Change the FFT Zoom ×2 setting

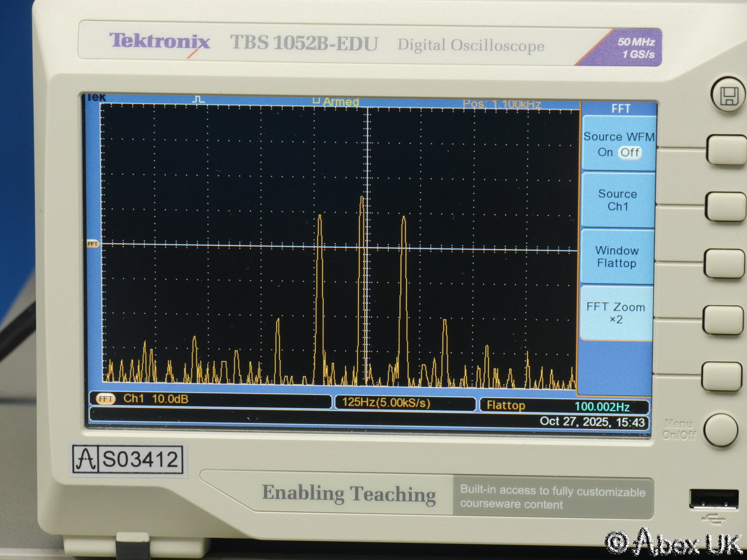(616, 313)
